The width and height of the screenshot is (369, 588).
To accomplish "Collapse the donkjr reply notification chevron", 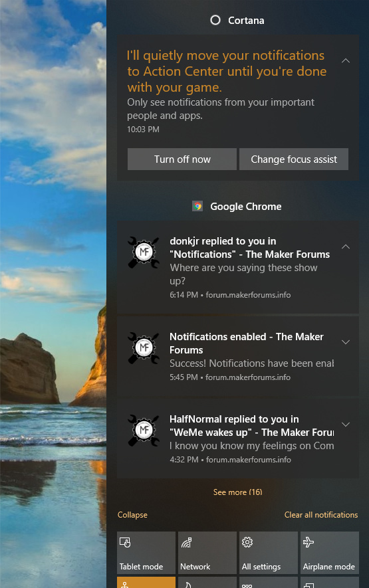I will pyautogui.click(x=346, y=246).
